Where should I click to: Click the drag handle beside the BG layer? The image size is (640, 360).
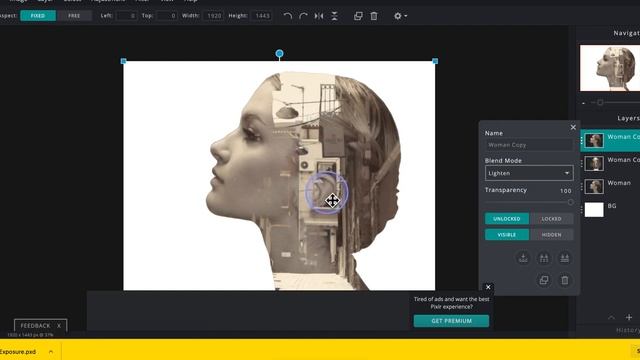tap(582, 210)
